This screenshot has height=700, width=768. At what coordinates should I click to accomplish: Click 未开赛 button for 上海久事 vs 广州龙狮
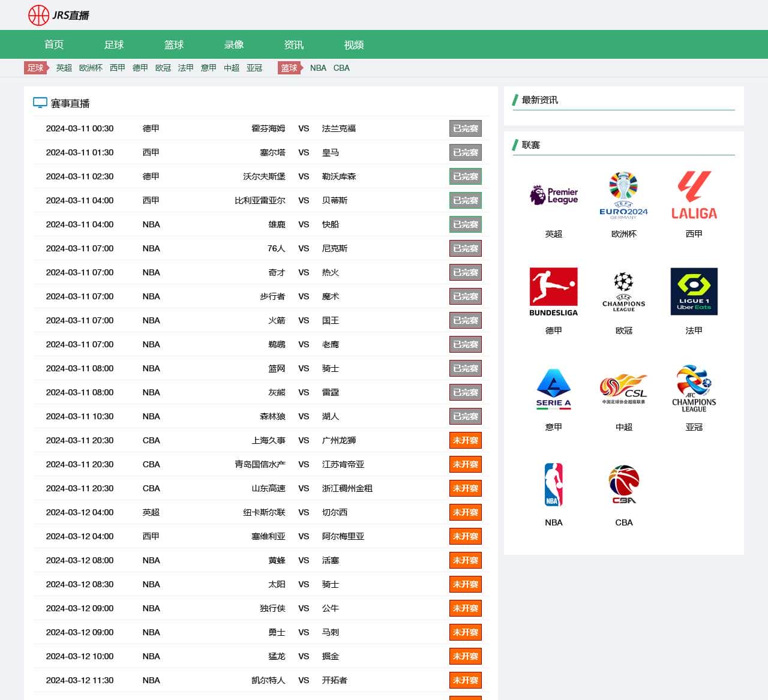(x=465, y=440)
